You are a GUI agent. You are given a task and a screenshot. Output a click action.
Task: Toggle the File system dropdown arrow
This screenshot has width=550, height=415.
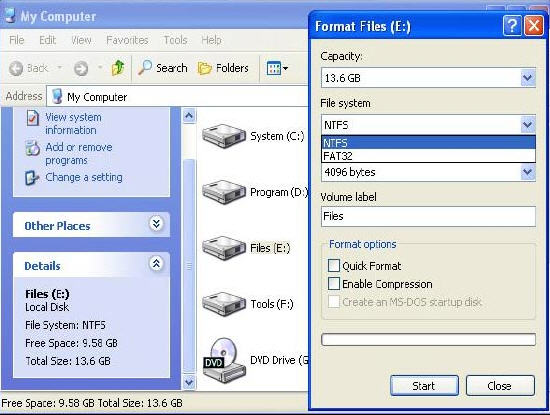528,124
